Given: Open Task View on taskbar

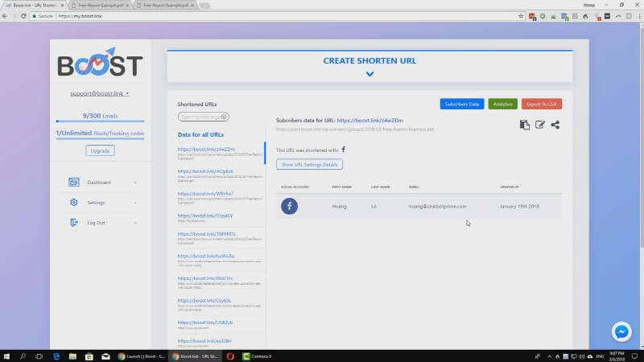Looking at the screenshot, I should [39, 356].
